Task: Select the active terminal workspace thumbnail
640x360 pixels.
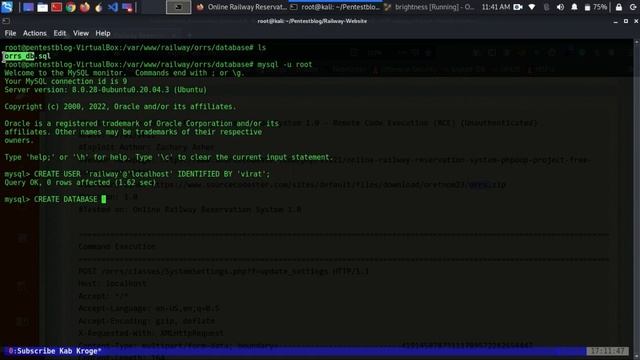Action: pyautogui.click(x=178, y=7)
